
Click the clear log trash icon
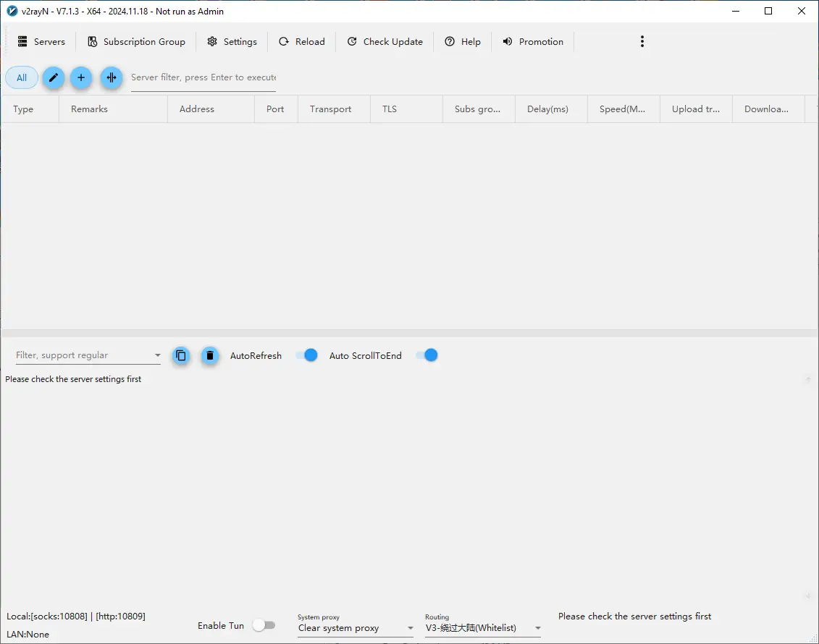tap(210, 356)
